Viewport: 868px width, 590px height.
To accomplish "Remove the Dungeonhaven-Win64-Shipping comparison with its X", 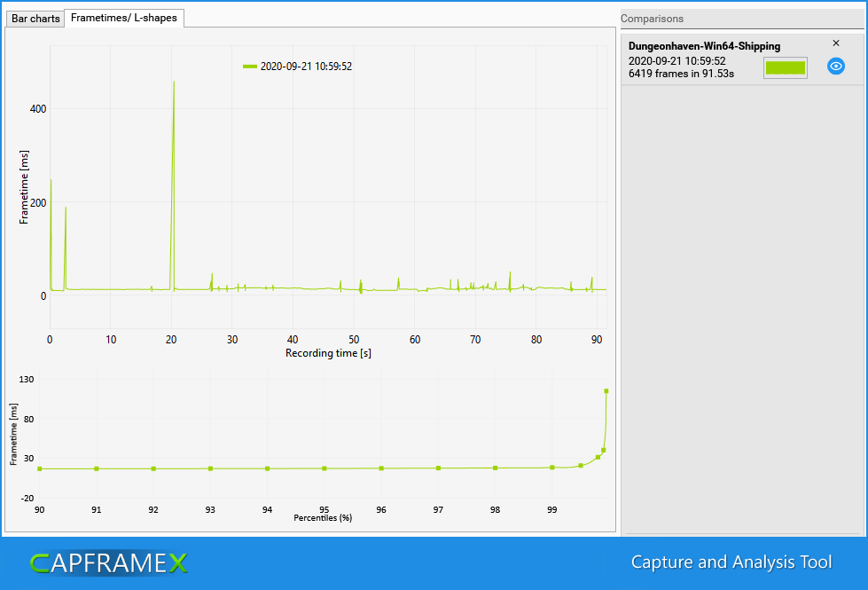I will click(836, 43).
